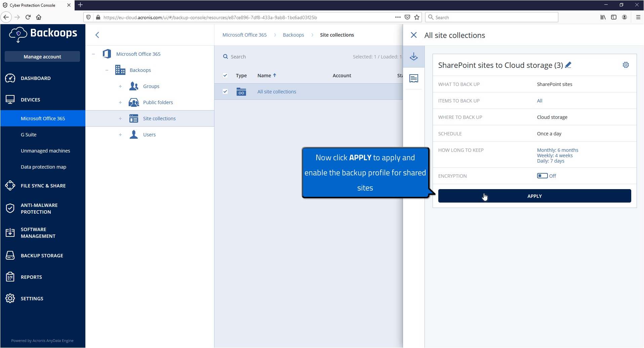The image size is (644, 348).
Task: Click the 'Once a day' schedule value
Action: [549, 133]
